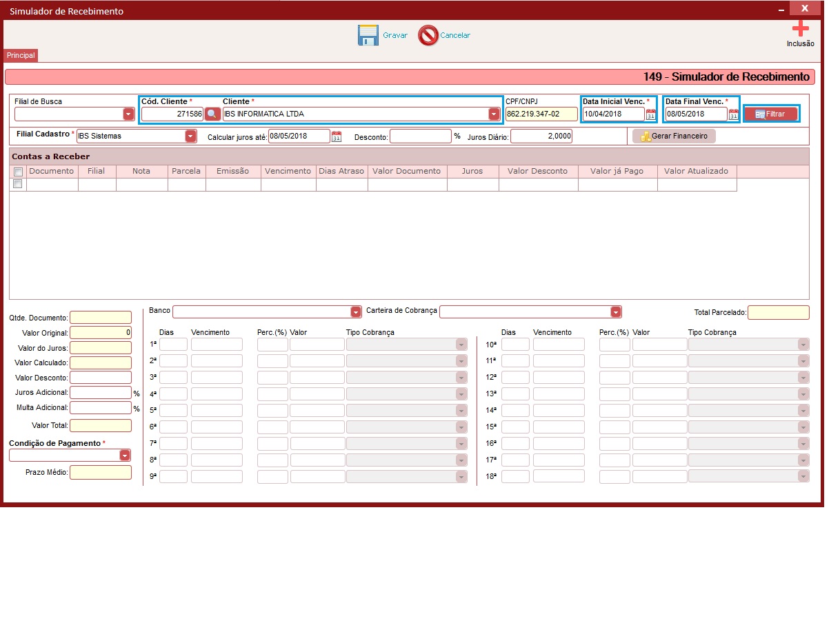Switch to the Principal tab
Screen dimensions: 840x623
21,55
